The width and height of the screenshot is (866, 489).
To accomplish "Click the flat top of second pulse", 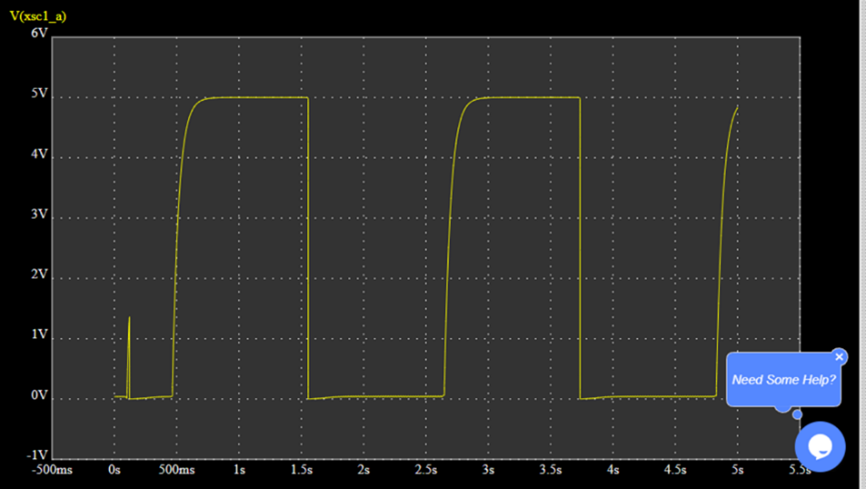I will [x=530, y=97].
